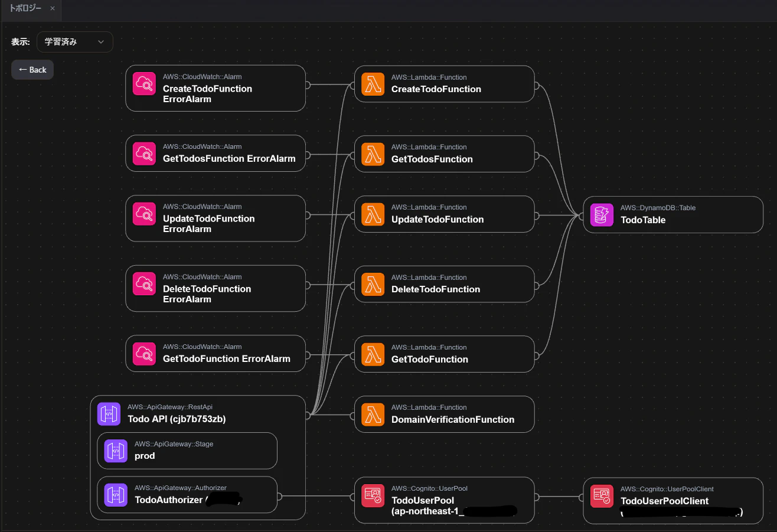Select the UpdateTodoFunction Lambda icon
The height and width of the screenshot is (532, 777).
point(373,214)
